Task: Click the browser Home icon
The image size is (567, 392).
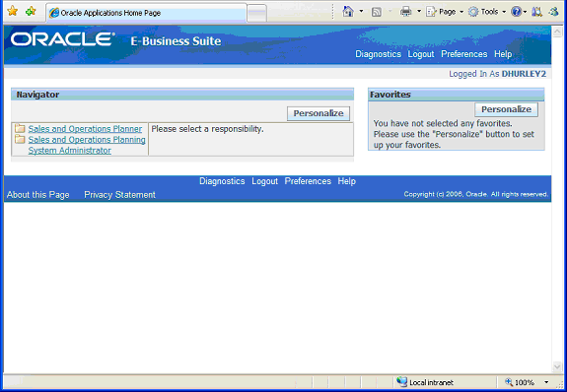Action: [x=348, y=12]
